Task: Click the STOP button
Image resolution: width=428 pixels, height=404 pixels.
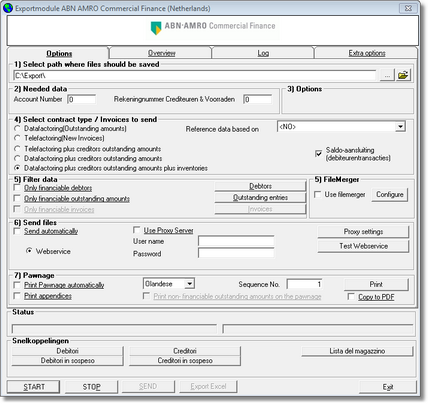Action: [91, 387]
